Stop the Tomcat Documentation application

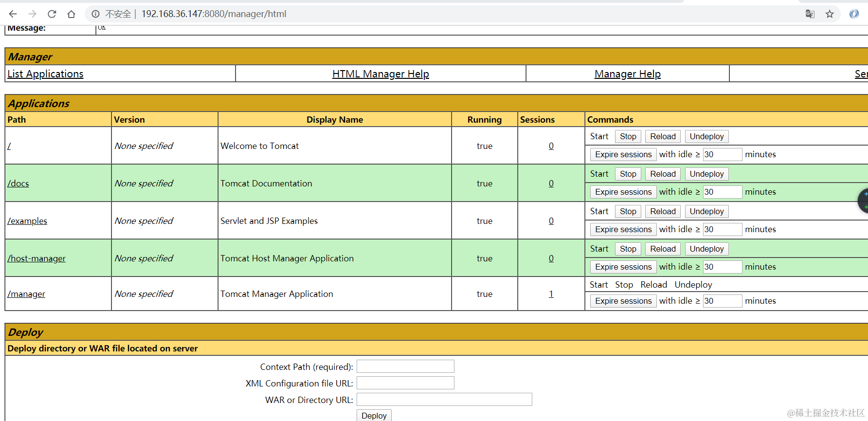[x=628, y=174]
